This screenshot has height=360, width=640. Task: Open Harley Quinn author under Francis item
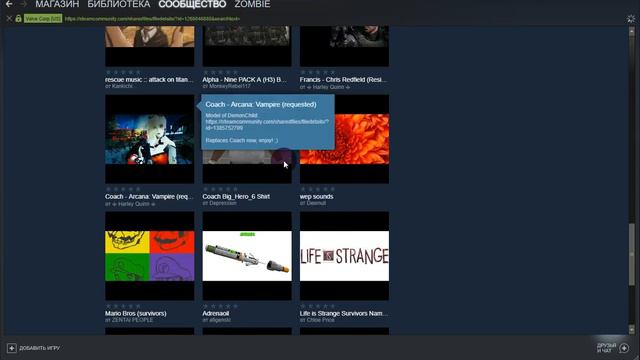point(328,87)
